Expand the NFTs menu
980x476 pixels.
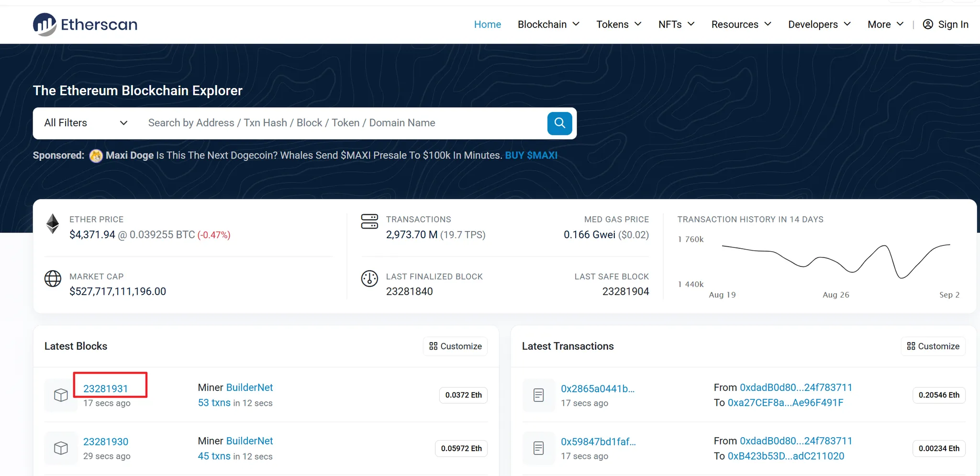[x=676, y=24]
